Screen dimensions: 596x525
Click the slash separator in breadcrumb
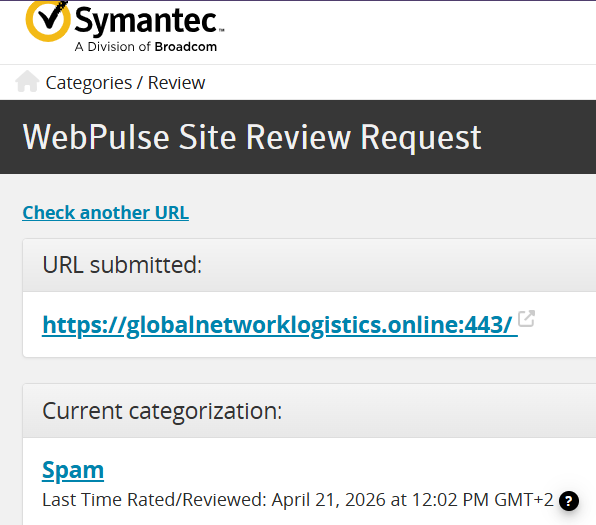[x=140, y=83]
